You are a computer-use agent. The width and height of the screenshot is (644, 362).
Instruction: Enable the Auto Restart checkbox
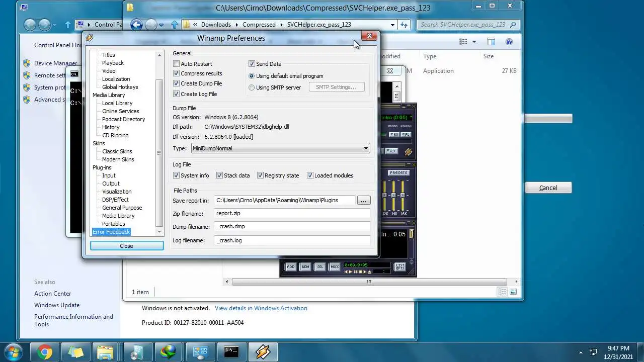tap(176, 64)
